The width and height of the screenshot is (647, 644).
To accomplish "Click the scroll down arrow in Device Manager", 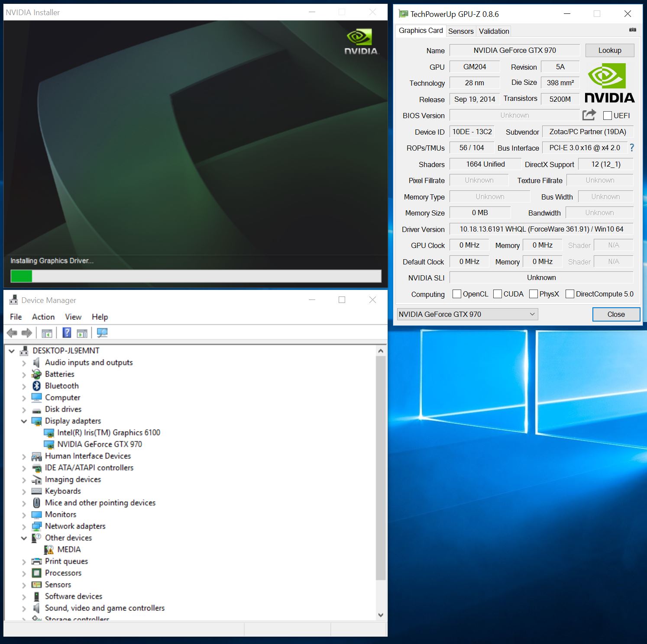I will pyautogui.click(x=381, y=615).
